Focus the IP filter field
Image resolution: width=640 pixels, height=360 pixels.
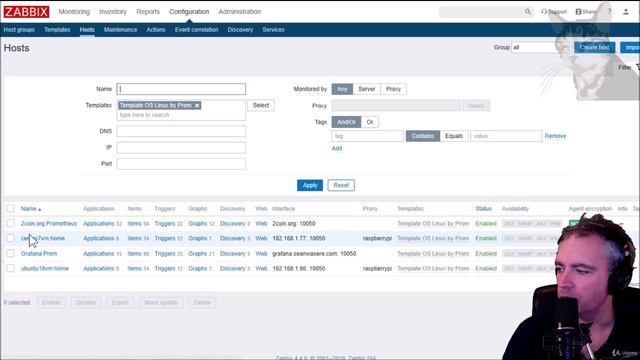pos(181,147)
